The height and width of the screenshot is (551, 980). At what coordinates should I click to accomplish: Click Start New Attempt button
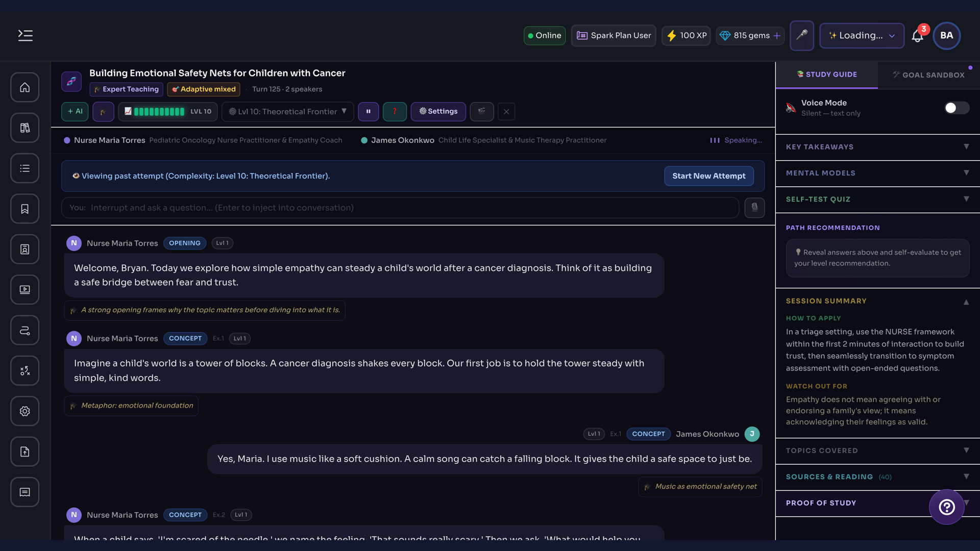point(708,176)
